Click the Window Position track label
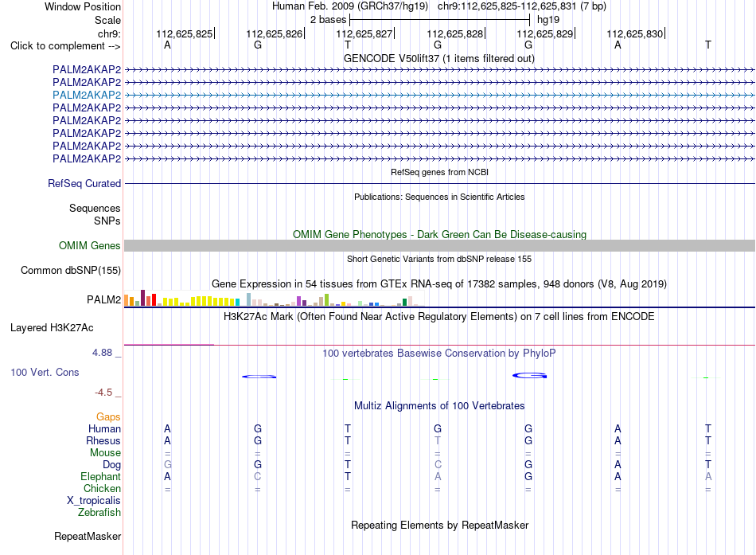 pos(83,6)
